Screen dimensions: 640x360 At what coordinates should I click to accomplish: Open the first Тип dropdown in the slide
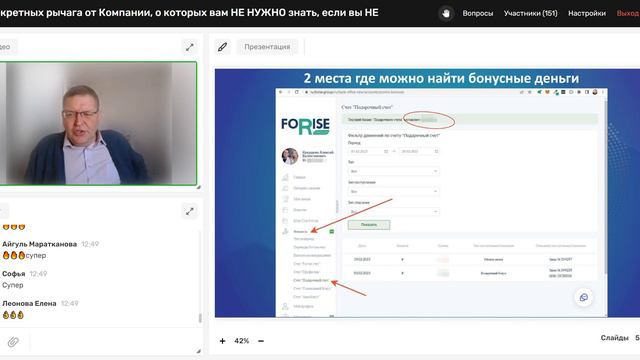click(393, 171)
